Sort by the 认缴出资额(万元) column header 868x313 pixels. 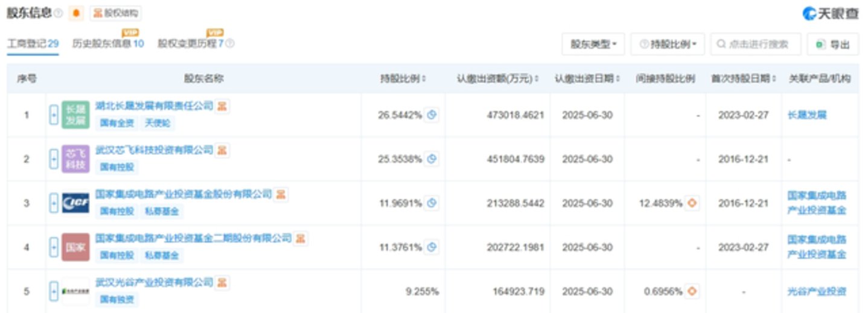[497, 78]
